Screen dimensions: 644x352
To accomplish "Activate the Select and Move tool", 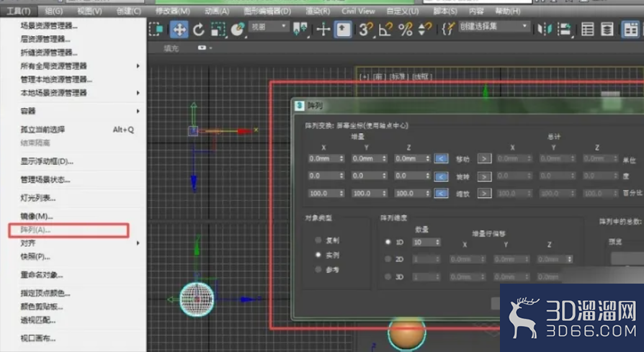I will click(x=179, y=29).
